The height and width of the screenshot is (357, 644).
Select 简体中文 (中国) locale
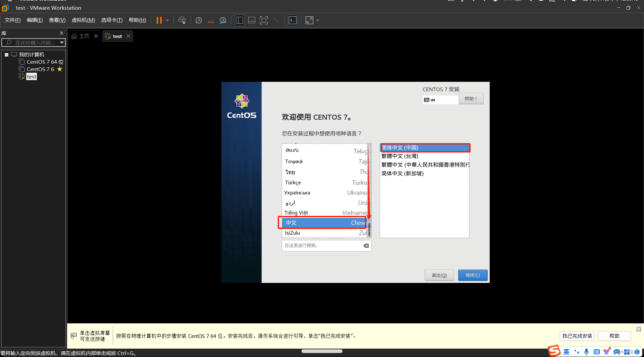click(425, 148)
